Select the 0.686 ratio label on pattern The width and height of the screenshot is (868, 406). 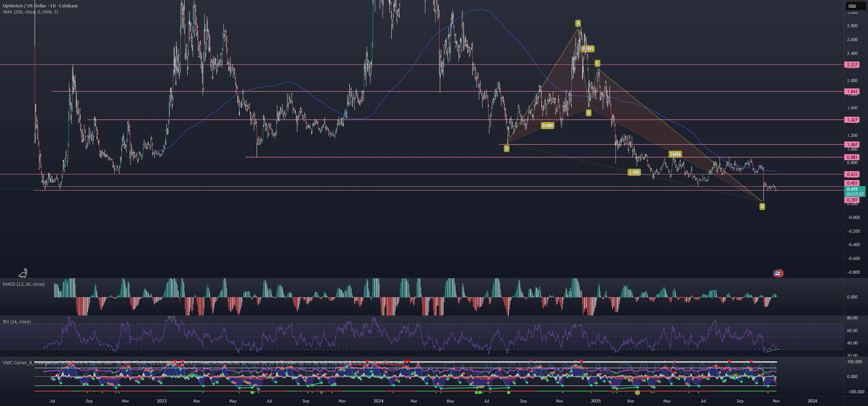[547, 126]
